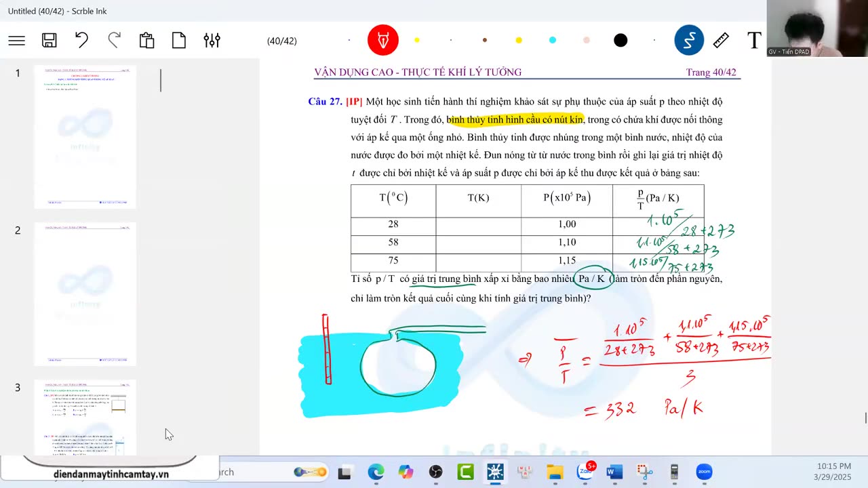Click the canvas vertical scrollbar handle
868x488 pixels.
[865, 418]
